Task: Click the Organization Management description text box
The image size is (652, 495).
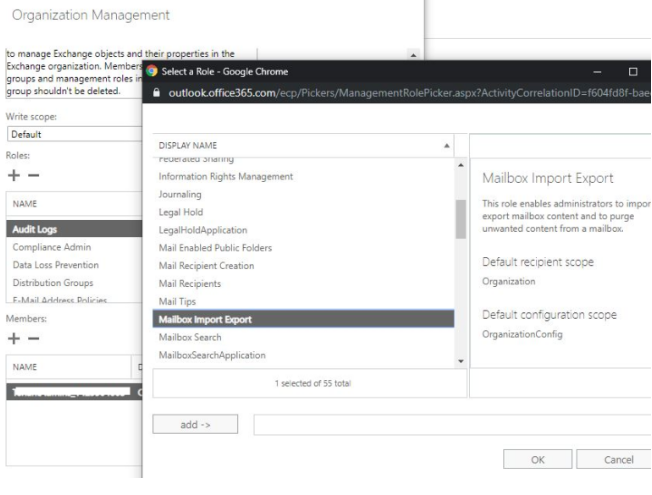Action: tap(74, 73)
